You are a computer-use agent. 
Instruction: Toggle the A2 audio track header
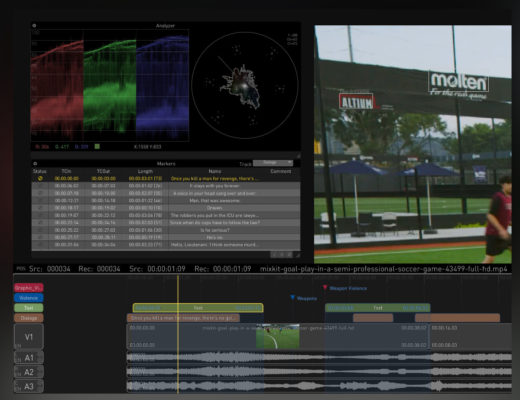click(29, 372)
